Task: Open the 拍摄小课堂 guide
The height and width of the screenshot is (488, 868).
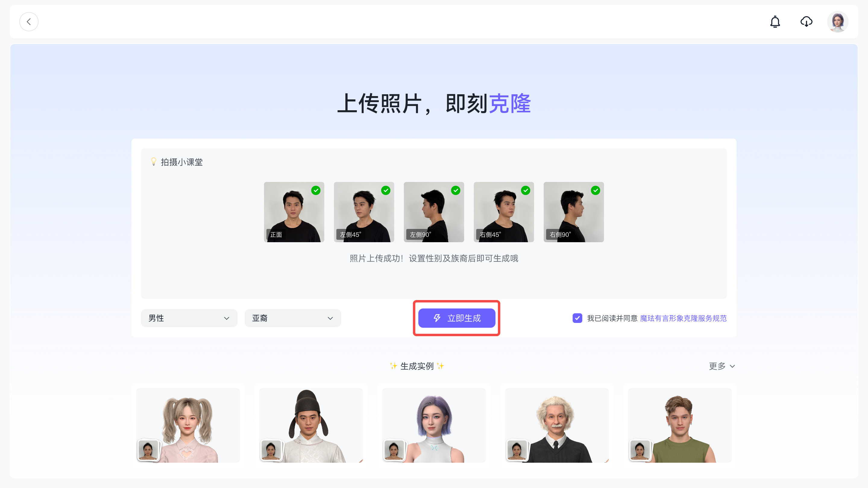Action: [x=182, y=162]
